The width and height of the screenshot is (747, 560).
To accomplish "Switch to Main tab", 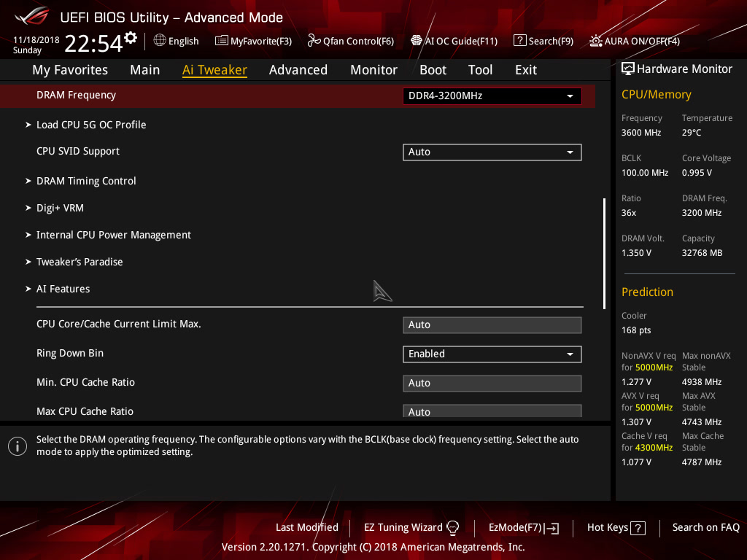I will click(x=145, y=70).
